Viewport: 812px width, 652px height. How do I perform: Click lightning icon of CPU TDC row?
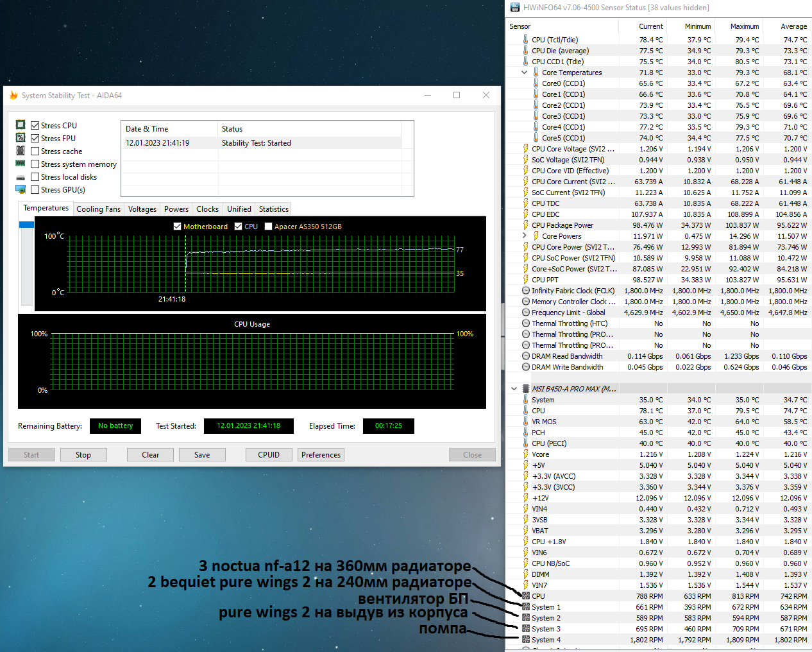coord(526,203)
